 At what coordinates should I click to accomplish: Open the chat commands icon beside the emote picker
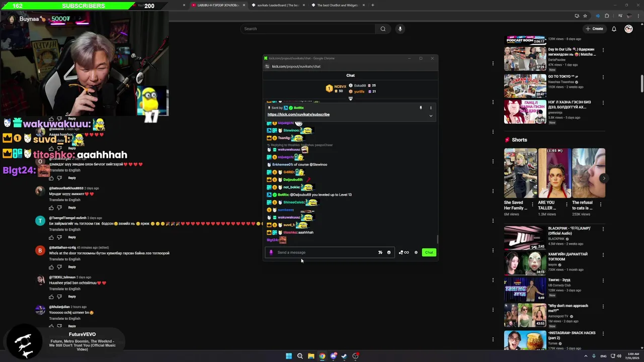[x=380, y=252]
